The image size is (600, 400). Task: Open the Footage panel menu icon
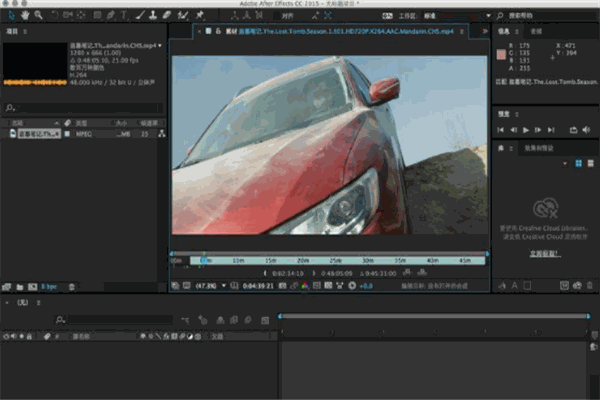[x=462, y=32]
